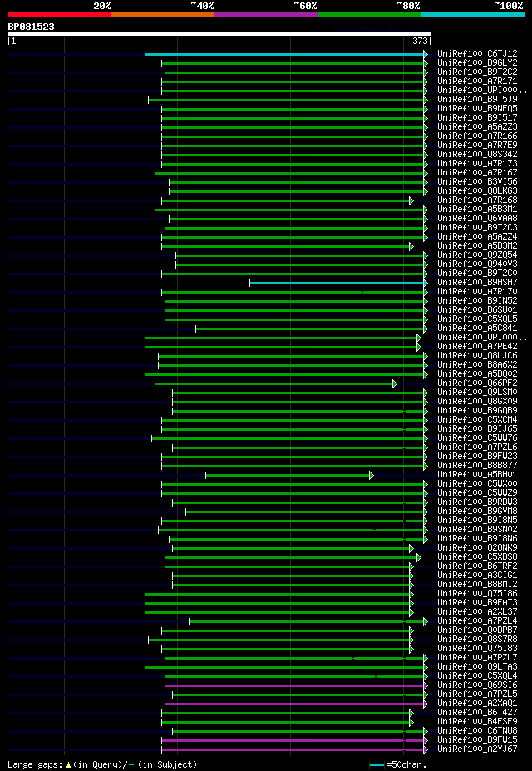This screenshot has width=532, height=771.
Task: Open hit UniRef100_Q9LTA3
Action: point(477,668)
